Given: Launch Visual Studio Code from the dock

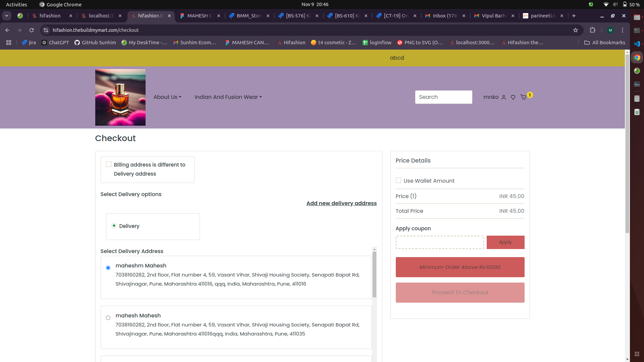Looking at the screenshot, I should click(637, 44).
